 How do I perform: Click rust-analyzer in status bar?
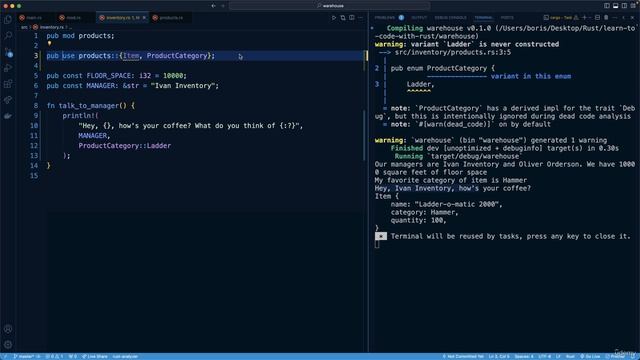tap(125, 356)
